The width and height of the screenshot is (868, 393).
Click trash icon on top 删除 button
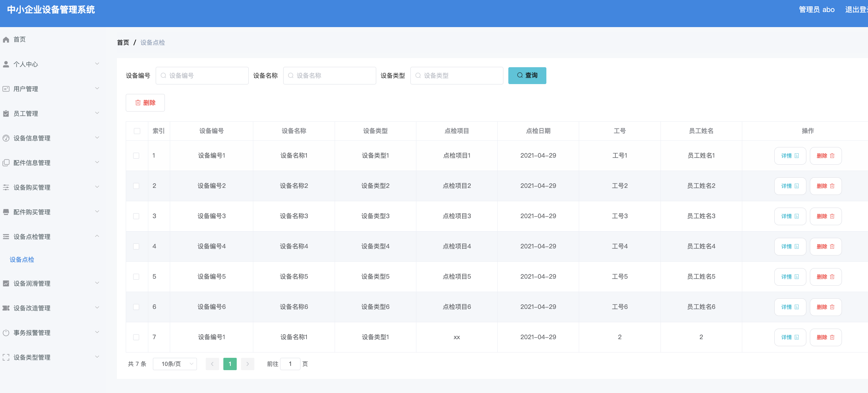(138, 102)
